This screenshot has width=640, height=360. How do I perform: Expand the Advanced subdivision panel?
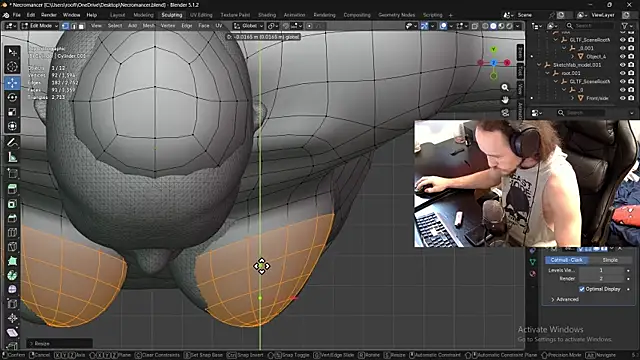[x=565, y=299]
